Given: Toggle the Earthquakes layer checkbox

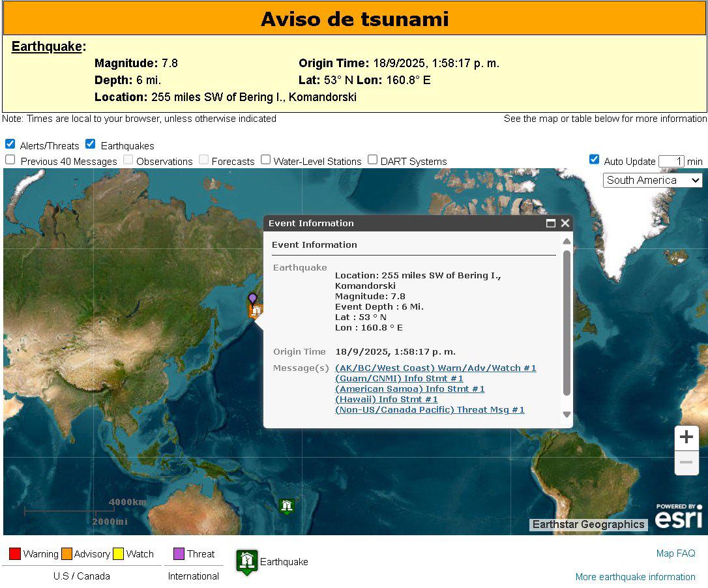Looking at the screenshot, I should tap(91, 144).
